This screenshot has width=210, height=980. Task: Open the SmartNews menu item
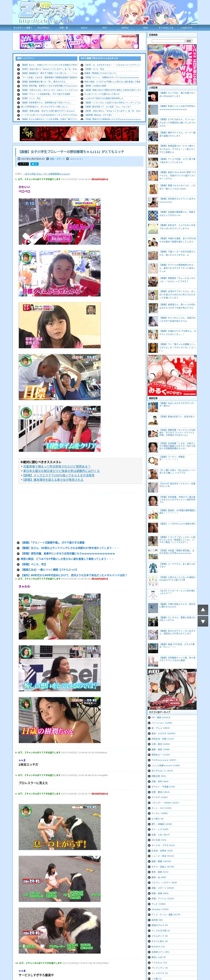pyautogui.click(x=43, y=28)
